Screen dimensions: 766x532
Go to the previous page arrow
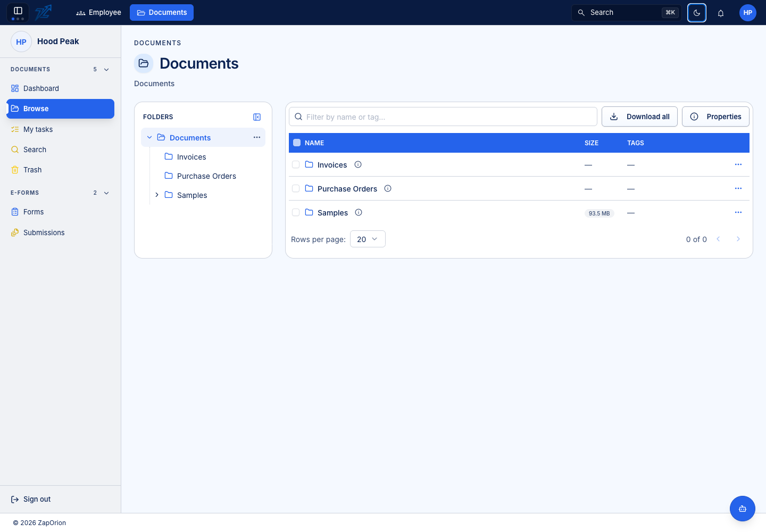tap(718, 239)
